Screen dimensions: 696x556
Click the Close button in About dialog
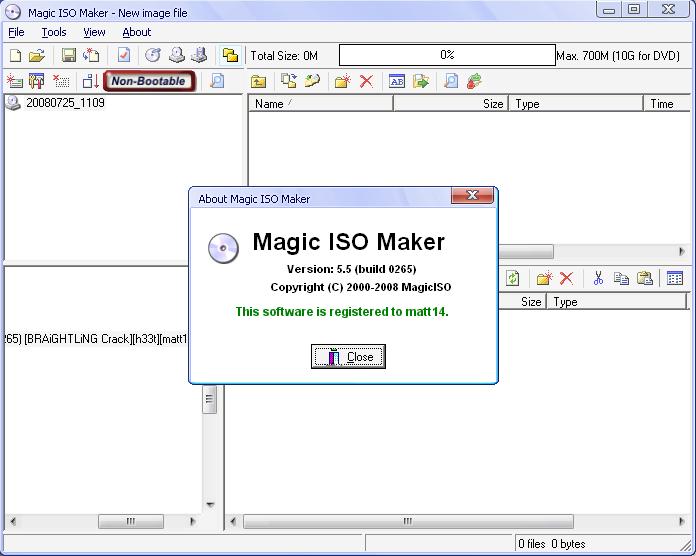348,357
